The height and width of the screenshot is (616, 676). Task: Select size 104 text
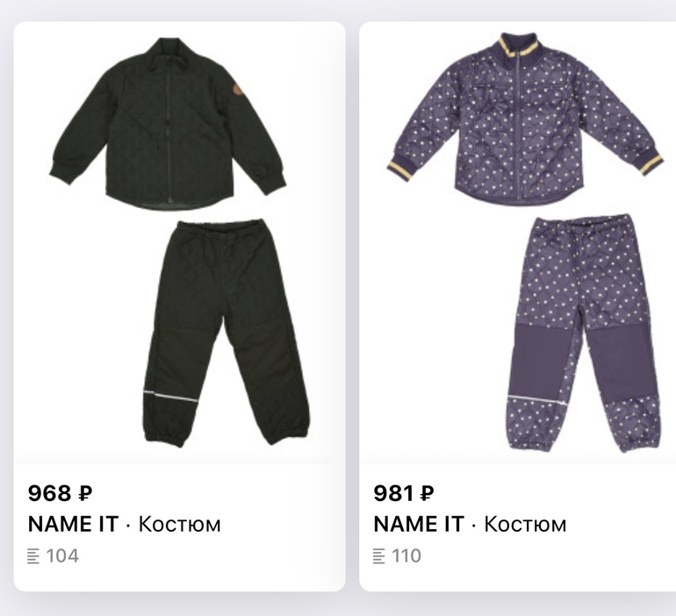[62, 556]
